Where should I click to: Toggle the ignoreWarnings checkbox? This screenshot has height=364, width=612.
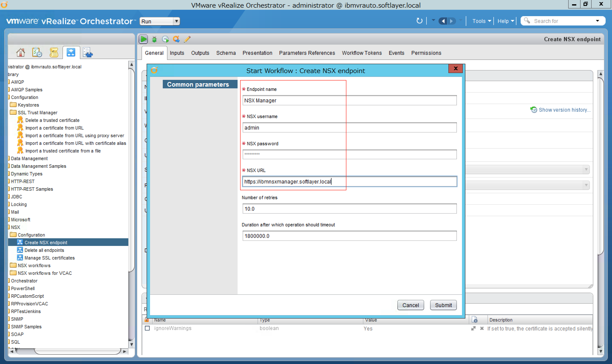point(147,328)
